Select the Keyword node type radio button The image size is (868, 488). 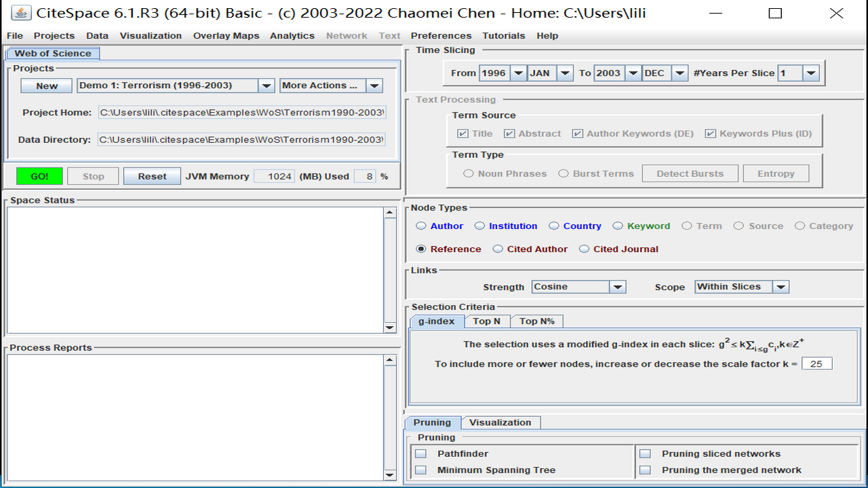click(618, 226)
